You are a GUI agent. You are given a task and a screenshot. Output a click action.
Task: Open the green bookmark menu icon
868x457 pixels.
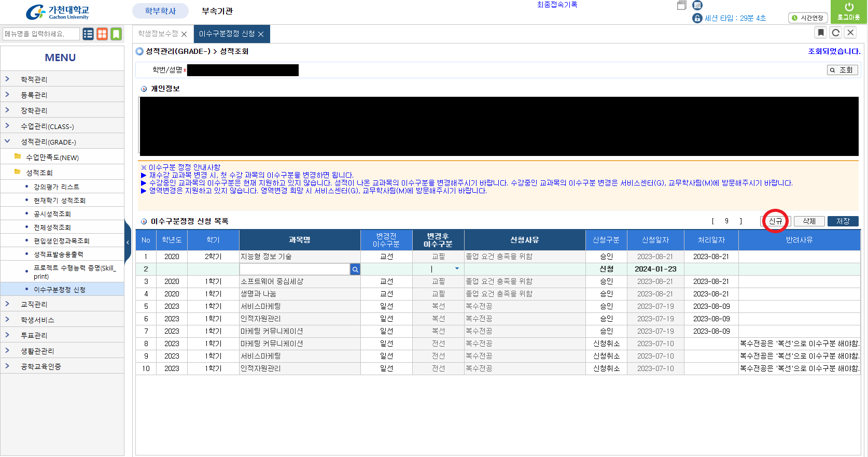116,34
